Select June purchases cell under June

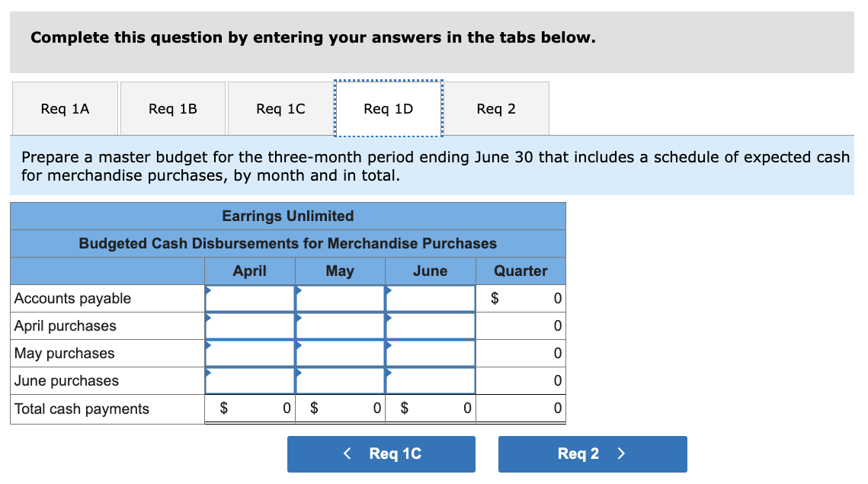point(430,381)
